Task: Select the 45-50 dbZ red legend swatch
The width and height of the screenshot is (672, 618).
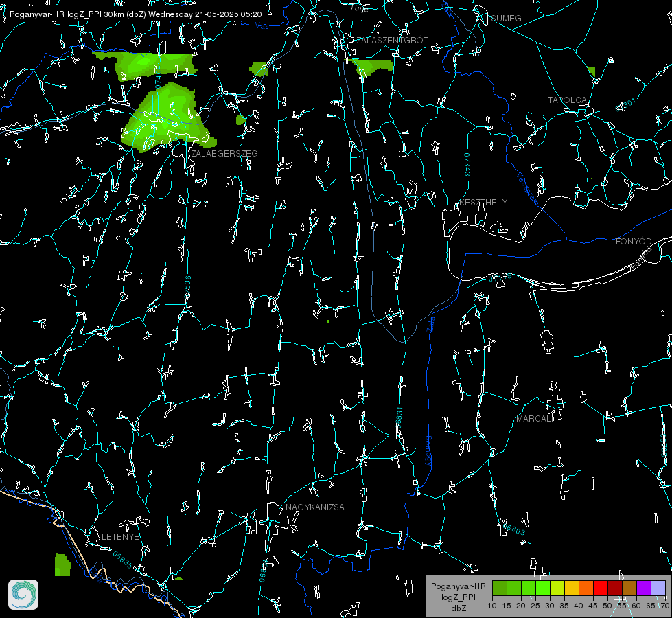Action: click(601, 588)
